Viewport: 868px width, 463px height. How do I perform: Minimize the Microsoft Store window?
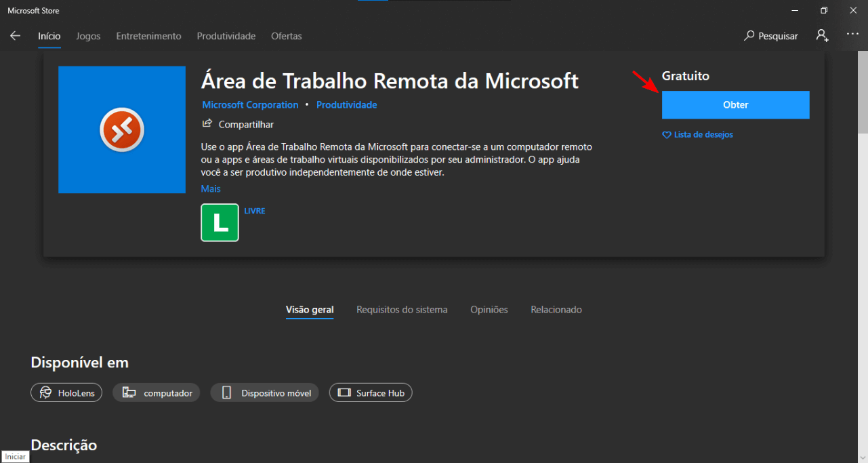point(794,10)
